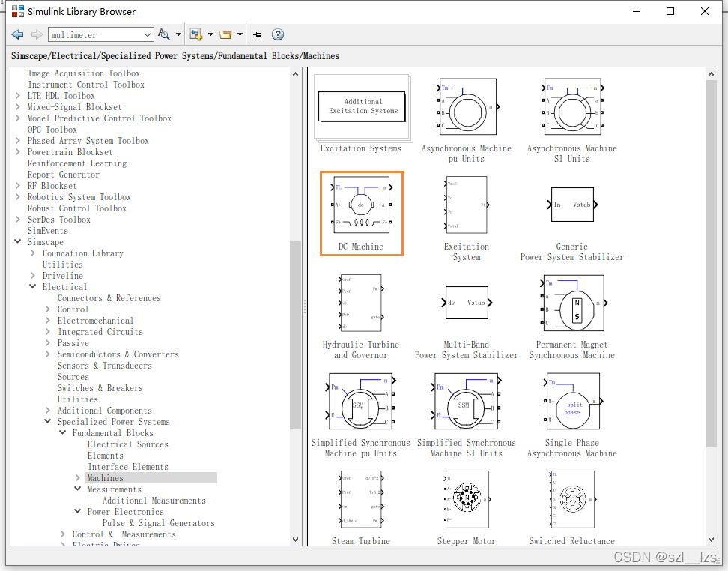Expand the Machines tree node
Screen dimensions: 728x571
78,477
